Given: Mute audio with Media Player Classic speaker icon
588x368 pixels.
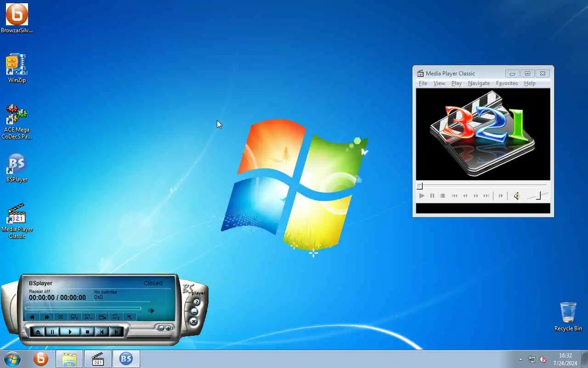Looking at the screenshot, I should (x=516, y=196).
